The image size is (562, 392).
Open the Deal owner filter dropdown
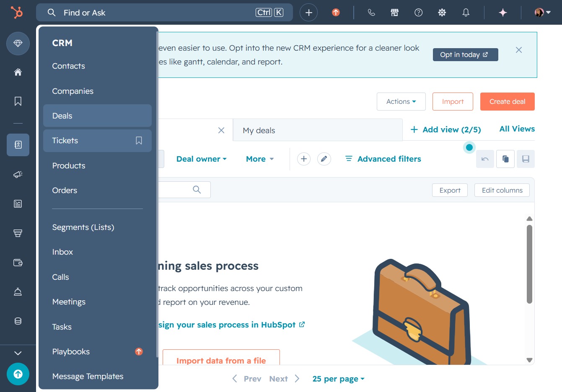pyautogui.click(x=201, y=159)
